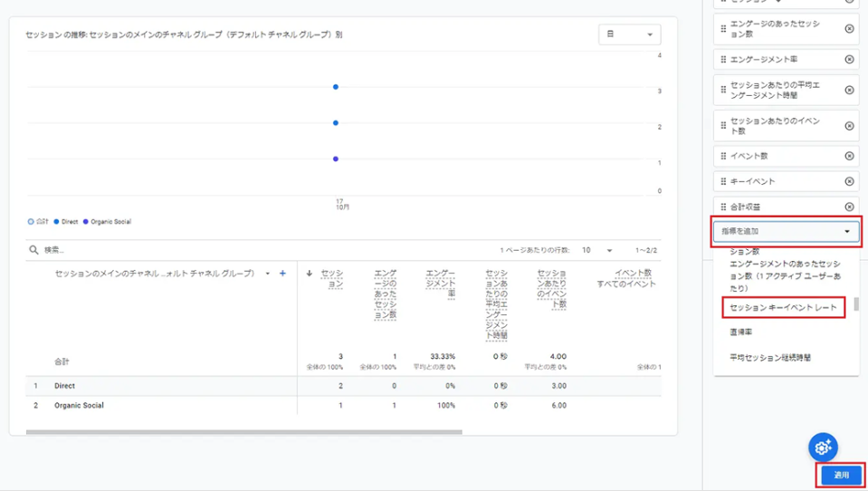The width and height of the screenshot is (868, 491).
Task: Remove the エンゲージメント率 metric
Action: coord(849,59)
